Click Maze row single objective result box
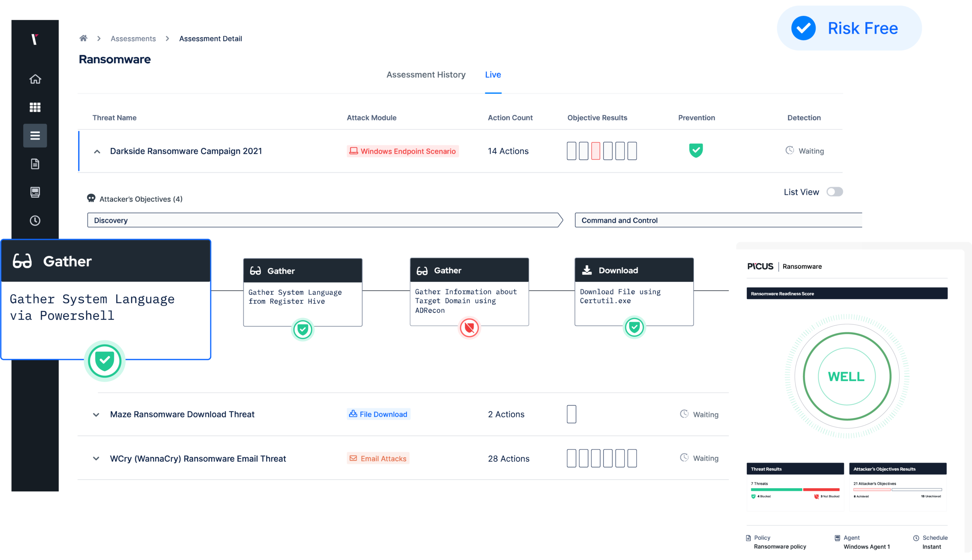Viewport: 972px width, 560px height. point(571,414)
